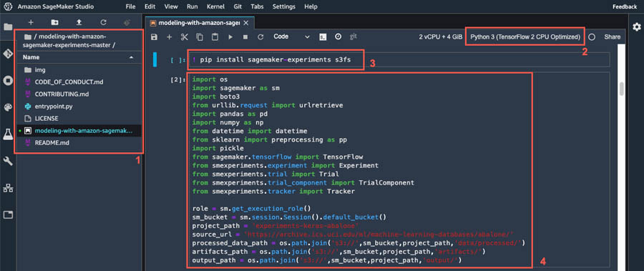Viewport: 644px width, 271px height.
Task: Launch terminal in current image icon
Action: point(323,37)
